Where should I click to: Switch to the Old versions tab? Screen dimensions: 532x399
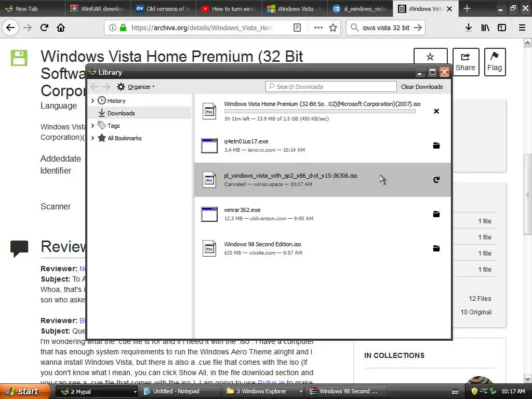point(163,8)
